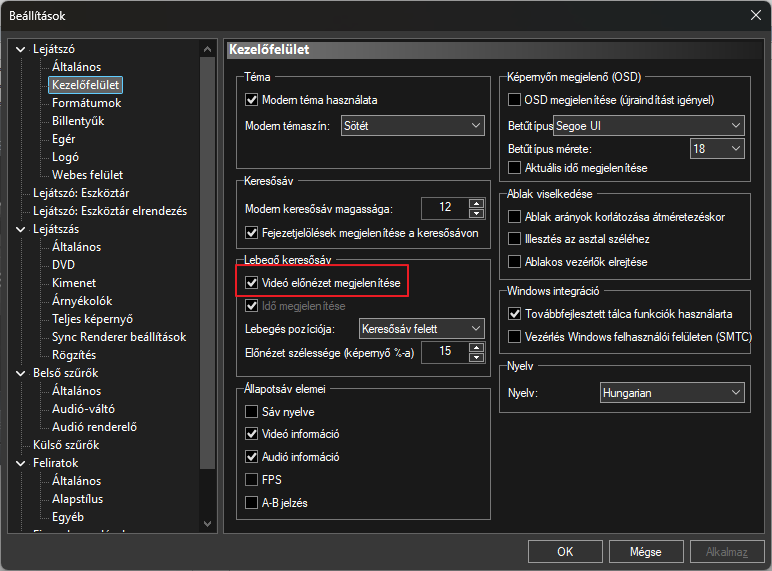Open Alapstílus settings page
Screen dimensions: 772x571
78,499
